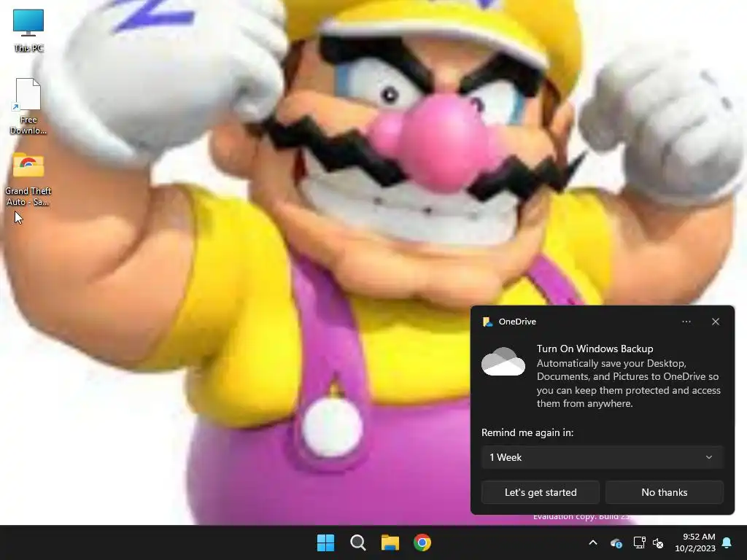The height and width of the screenshot is (560, 747).
Task: Show hidden tray icons chevron
Action: pos(593,542)
